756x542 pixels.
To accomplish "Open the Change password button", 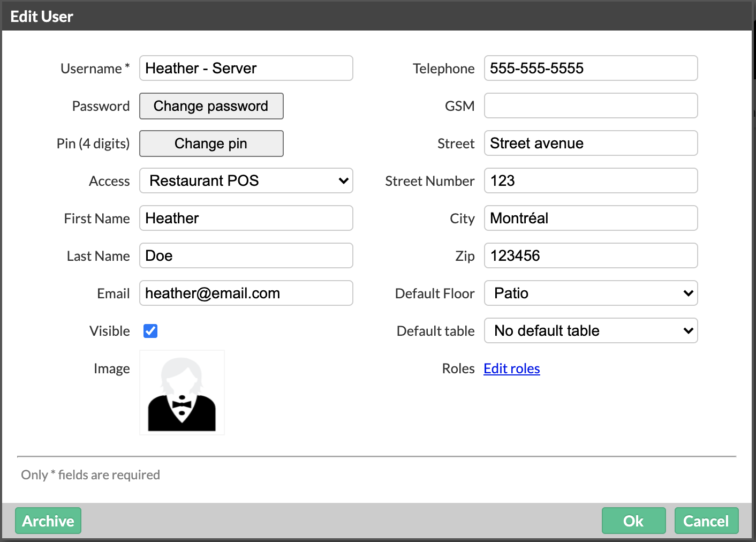I will point(211,106).
